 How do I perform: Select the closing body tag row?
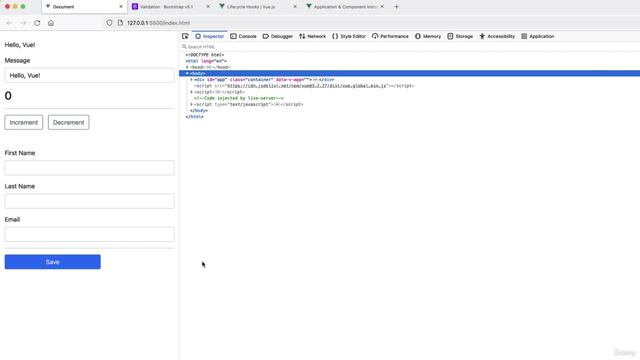click(x=199, y=111)
